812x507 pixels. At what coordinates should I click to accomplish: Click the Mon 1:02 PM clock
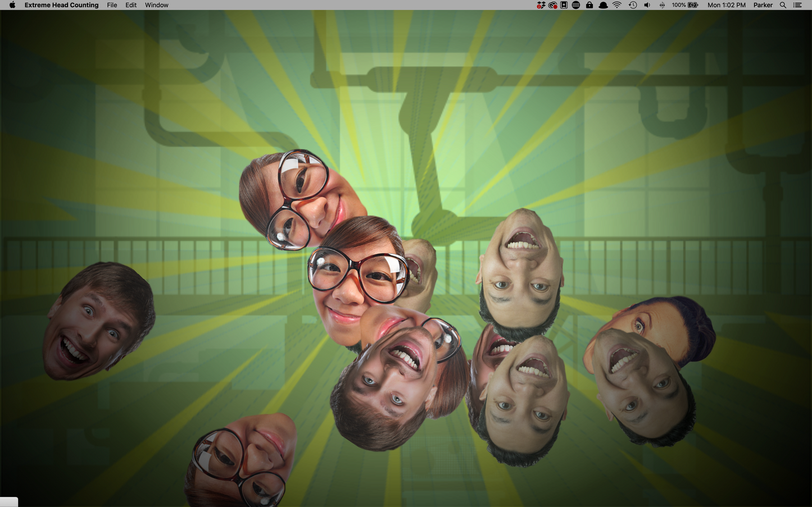(727, 5)
